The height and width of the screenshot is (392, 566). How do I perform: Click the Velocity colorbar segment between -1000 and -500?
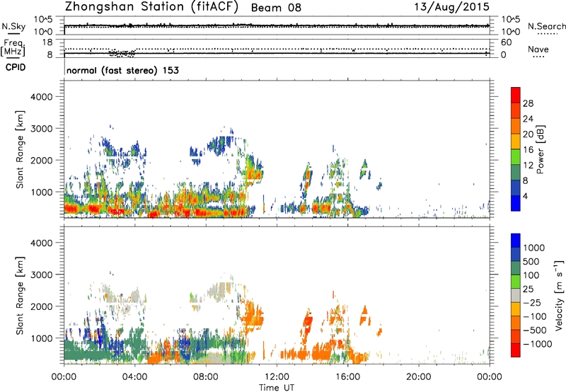516,336
